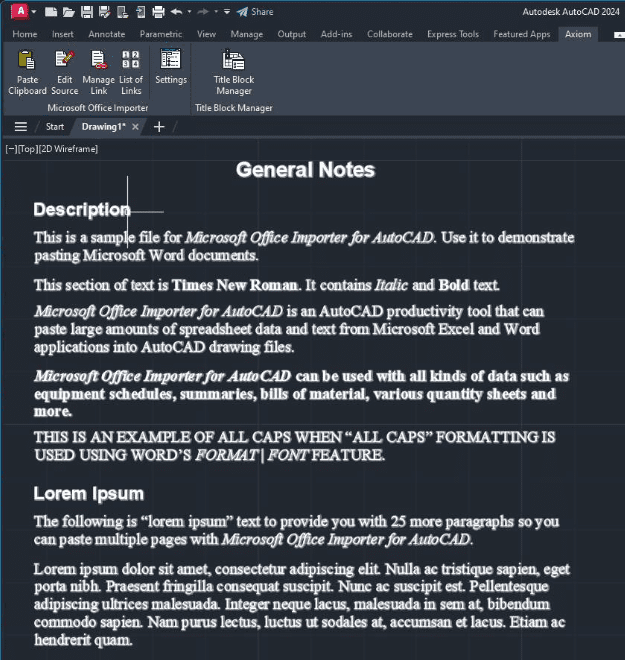Customize Quick Access Toolbar dropdown
This screenshot has width=625, height=660.
coord(227,12)
